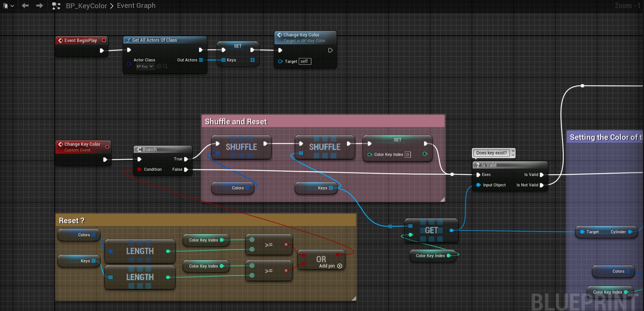Click the Color Key Index value field

[x=408, y=154]
